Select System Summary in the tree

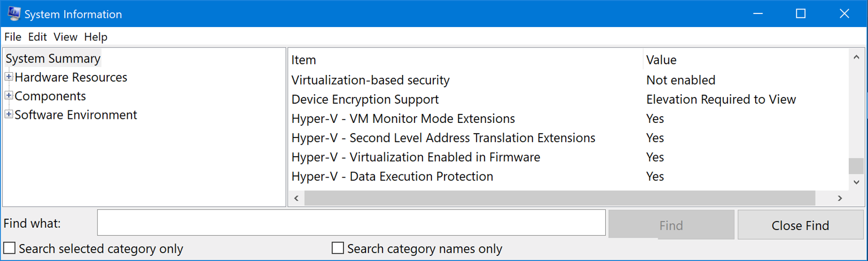(53, 58)
